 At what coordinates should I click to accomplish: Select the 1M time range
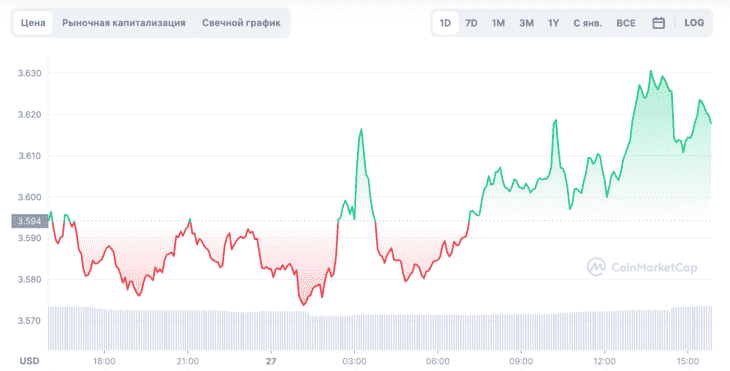tap(498, 23)
